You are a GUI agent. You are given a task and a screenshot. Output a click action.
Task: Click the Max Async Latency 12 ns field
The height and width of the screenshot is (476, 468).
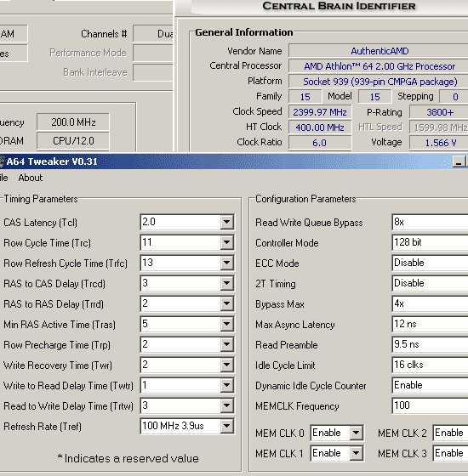coord(430,324)
